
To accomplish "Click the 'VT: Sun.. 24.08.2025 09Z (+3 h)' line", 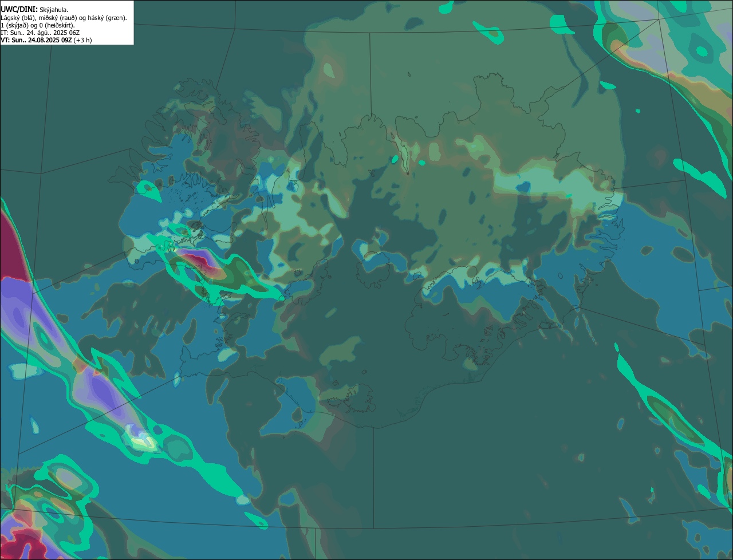I will (x=46, y=40).
